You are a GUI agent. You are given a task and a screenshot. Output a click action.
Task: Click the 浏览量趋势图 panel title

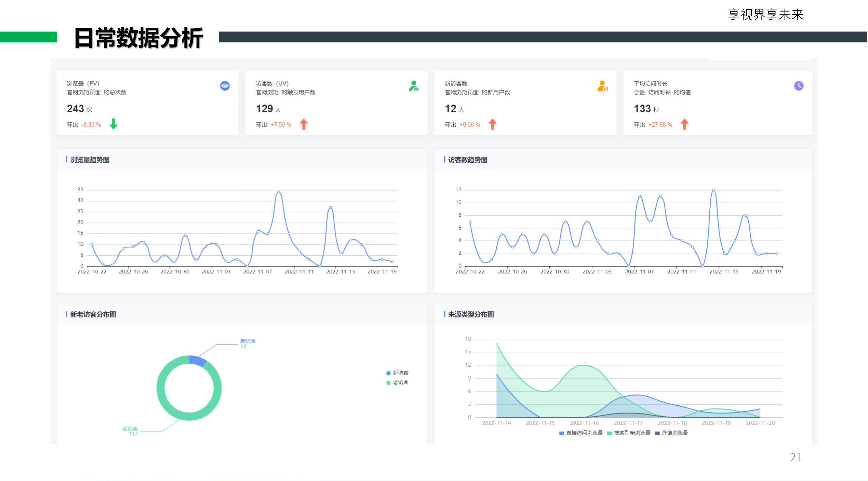[x=90, y=160]
